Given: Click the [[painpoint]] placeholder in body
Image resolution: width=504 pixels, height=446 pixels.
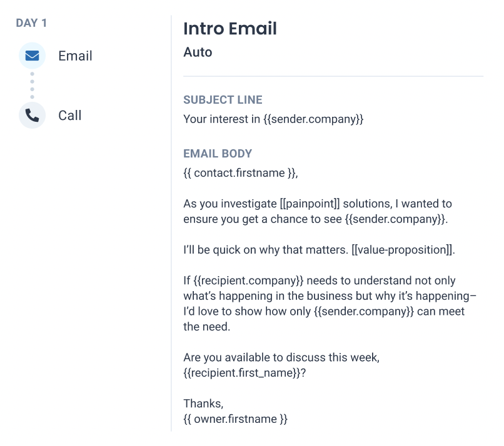Looking at the screenshot, I should (x=310, y=204).
